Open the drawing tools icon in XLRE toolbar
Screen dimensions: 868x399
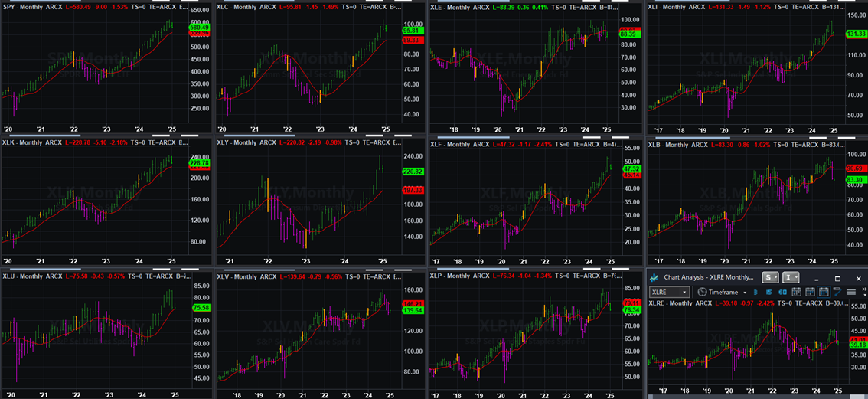(837, 292)
